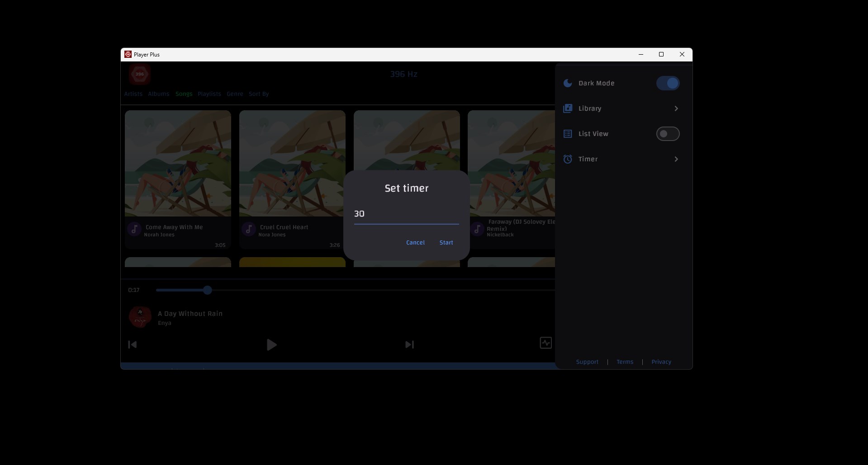Viewport: 868px width, 465px height.
Task: Open the Terms link
Action: [x=625, y=362]
